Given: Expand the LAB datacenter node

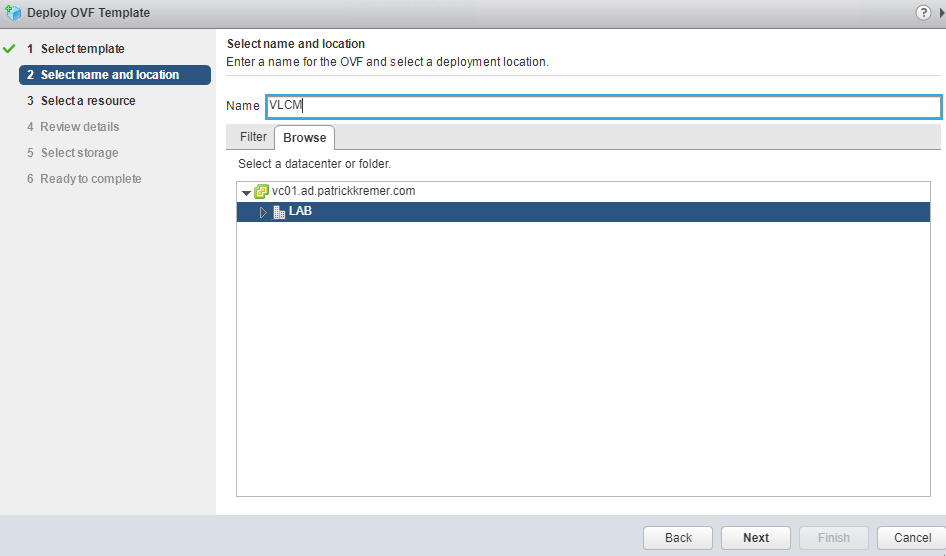Looking at the screenshot, I should pos(264,212).
